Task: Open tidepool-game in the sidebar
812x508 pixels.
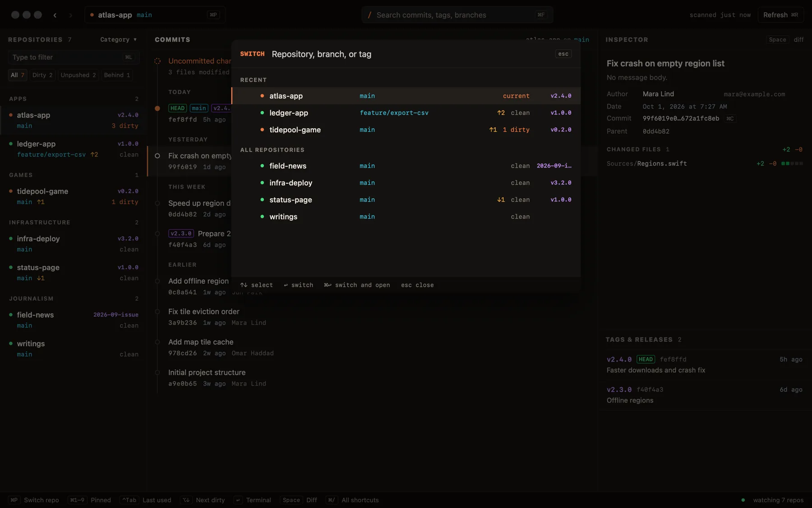Action: (x=74, y=196)
